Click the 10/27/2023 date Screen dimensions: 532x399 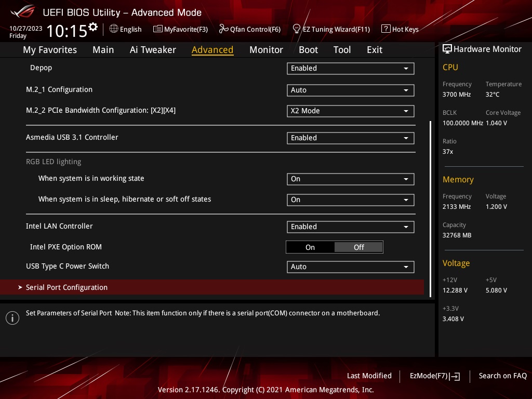26,29
